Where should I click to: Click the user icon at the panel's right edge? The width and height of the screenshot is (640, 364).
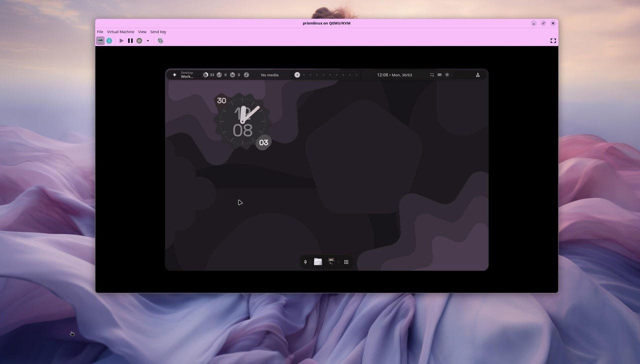477,74
